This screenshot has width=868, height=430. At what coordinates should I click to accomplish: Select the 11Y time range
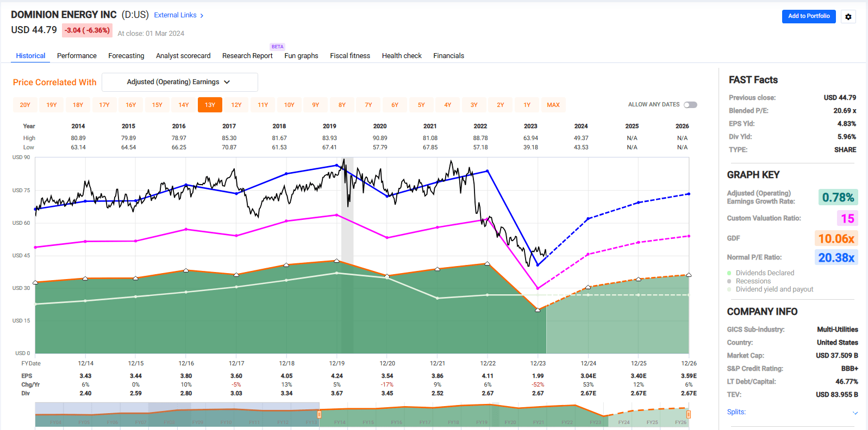tap(263, 105)
